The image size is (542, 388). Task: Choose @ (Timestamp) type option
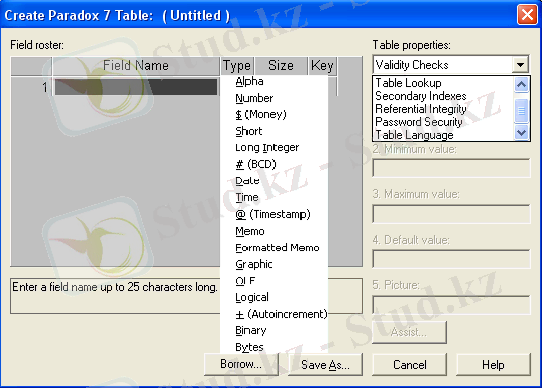[x=273, y=214]
